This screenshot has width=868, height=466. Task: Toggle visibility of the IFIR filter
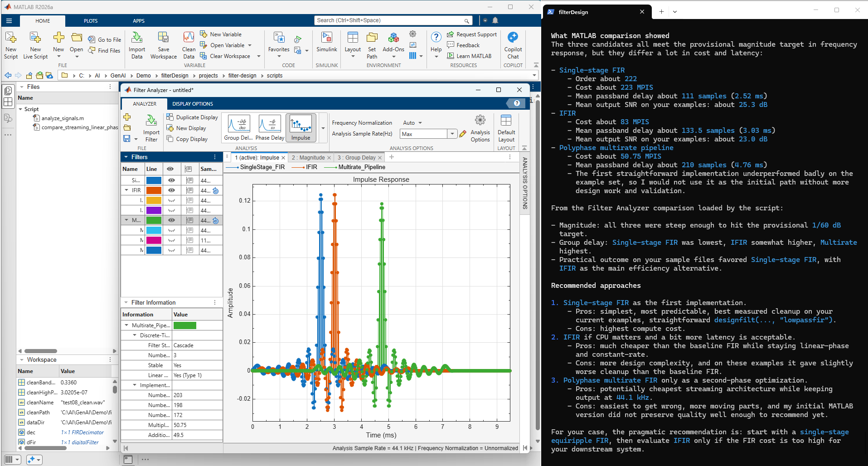pos(171,190)
